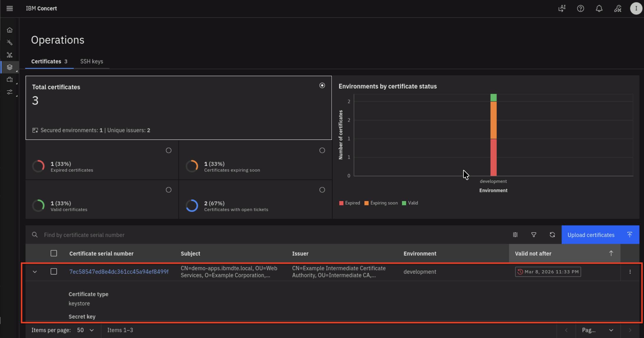
Task: Click the Upload certificates button
Action: pos(600,235)
